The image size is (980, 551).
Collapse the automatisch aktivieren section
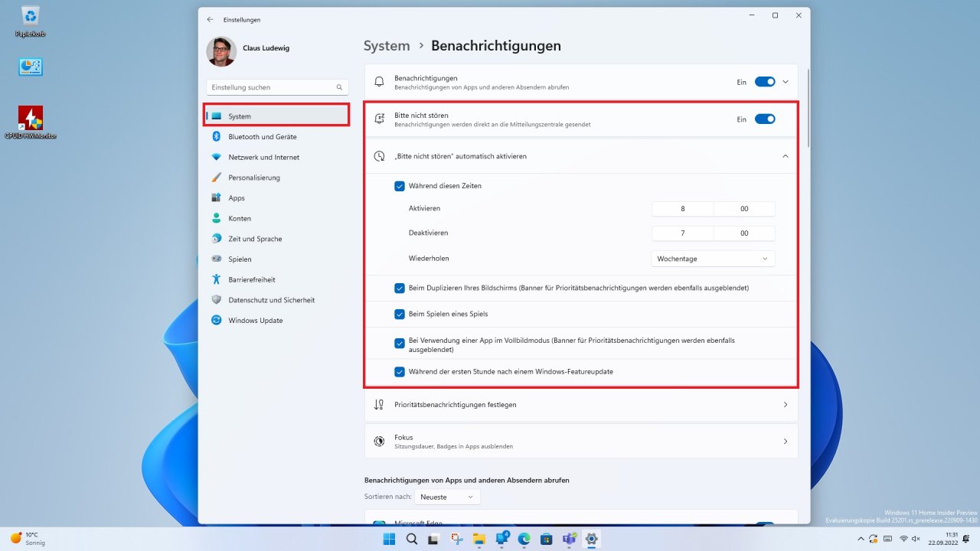pos(785,156)
